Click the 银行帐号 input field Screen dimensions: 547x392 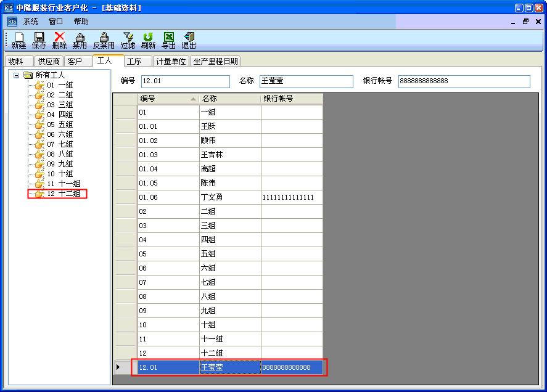tap(464, 81)
